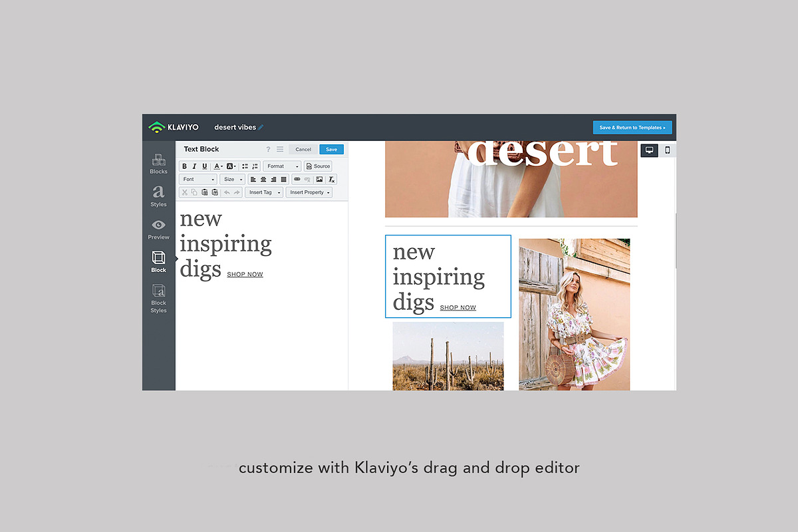Click the canvas vertical scrollbar
Image resolution: width=798 pixels, height=532 pixels.
(676, 240)
